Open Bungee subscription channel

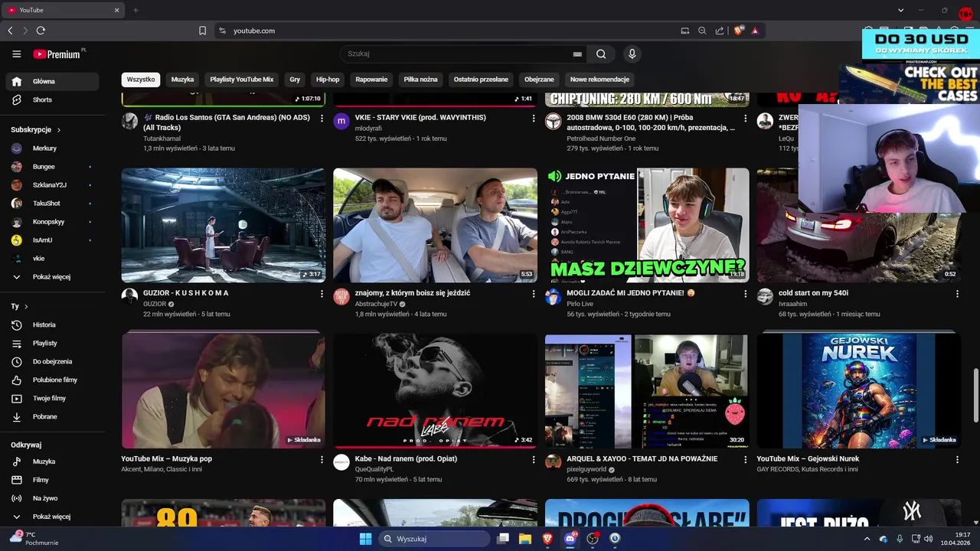point(52,167)
